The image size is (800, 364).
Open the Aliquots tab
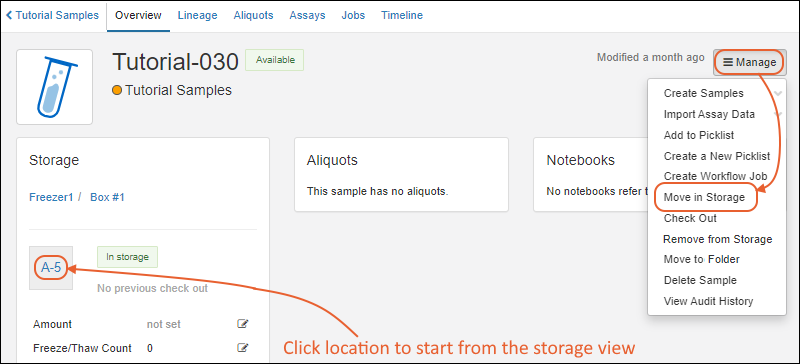tap(254, 15)
